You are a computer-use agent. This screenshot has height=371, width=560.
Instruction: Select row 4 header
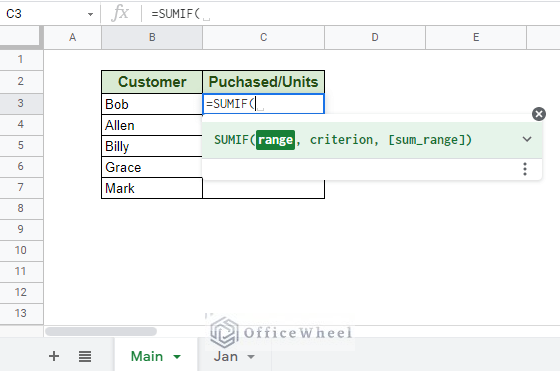(21, 125)
